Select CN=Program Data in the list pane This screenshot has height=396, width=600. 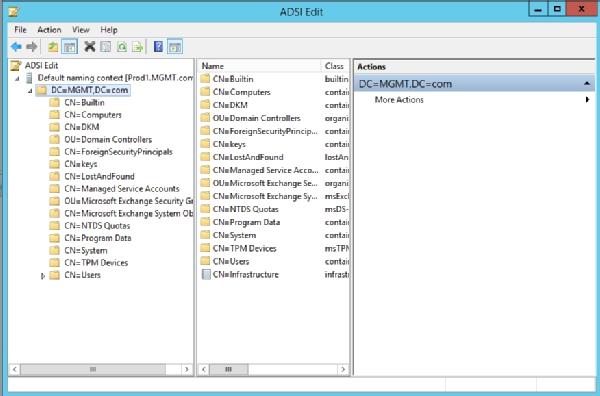point(246,222)
